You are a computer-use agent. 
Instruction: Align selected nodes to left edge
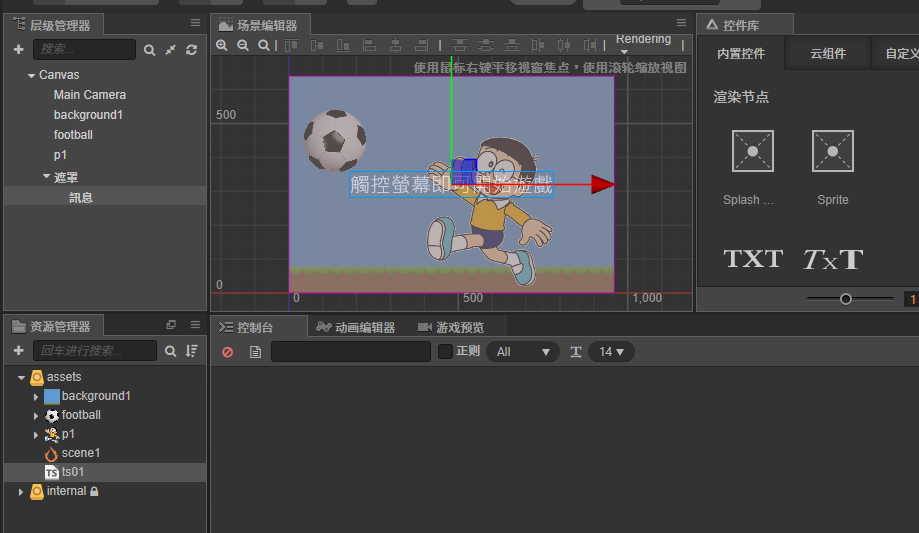click(369, 45)
